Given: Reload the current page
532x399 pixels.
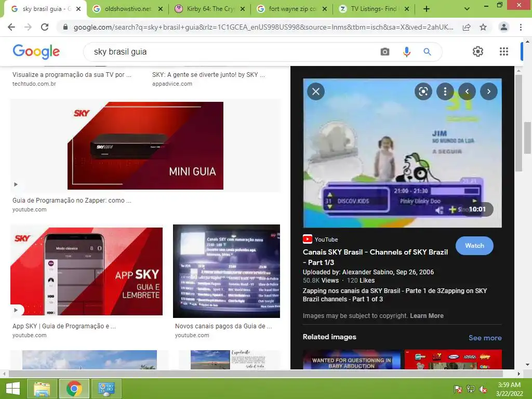Looking at the screenshot, I should [45, 27].
